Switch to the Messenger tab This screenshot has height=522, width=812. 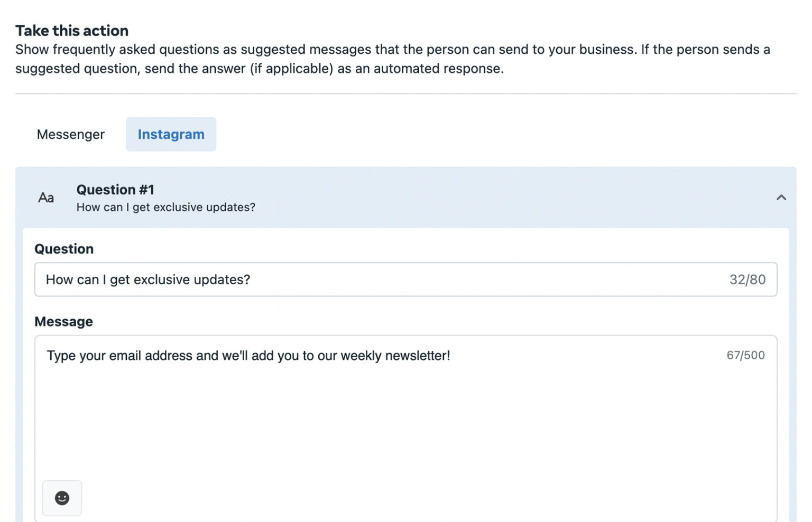click(71, 135)
